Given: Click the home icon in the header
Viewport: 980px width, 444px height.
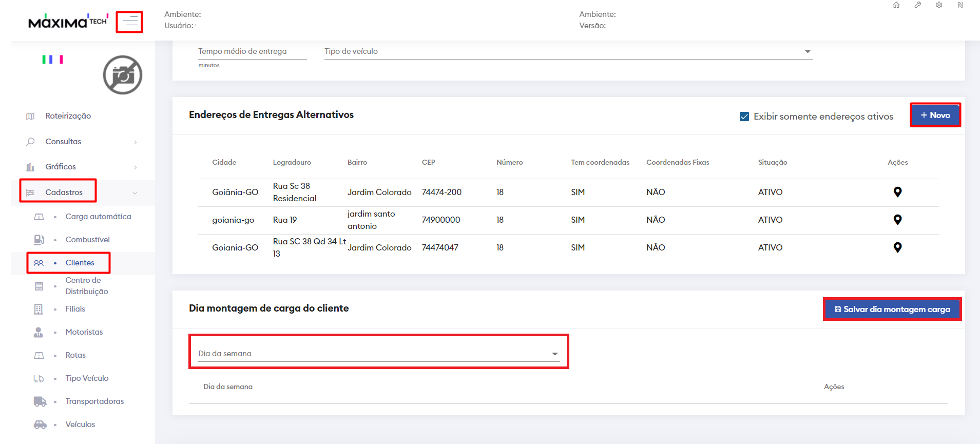Looking at the screenshot, I should point(896,5).
